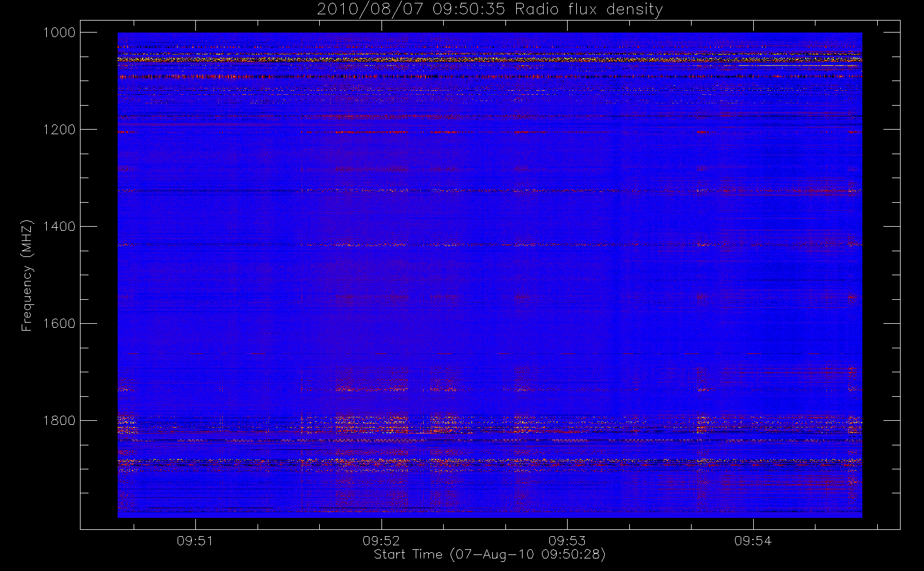Screen dimensions: 924x571
Task: Click the 1400 frequency tick label
Action: tap(59, 227)
